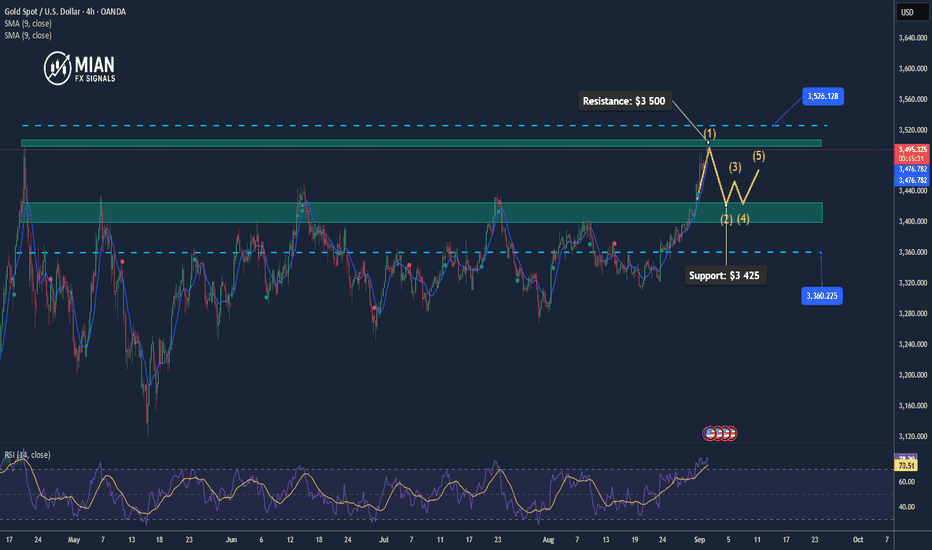This screenshot has height=550, width=932.
Task: Select the 3,526.128 blue price label
Action: [x=823, y=96]
